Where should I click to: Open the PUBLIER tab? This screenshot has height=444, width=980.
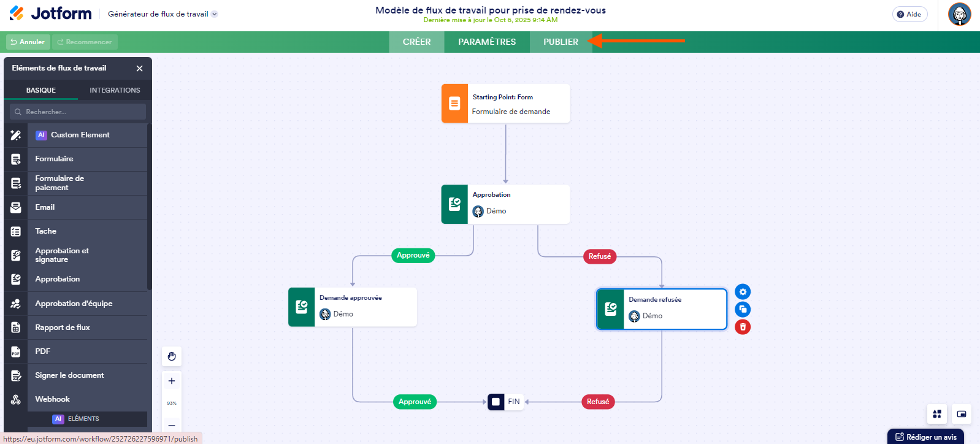click(561, 42)
